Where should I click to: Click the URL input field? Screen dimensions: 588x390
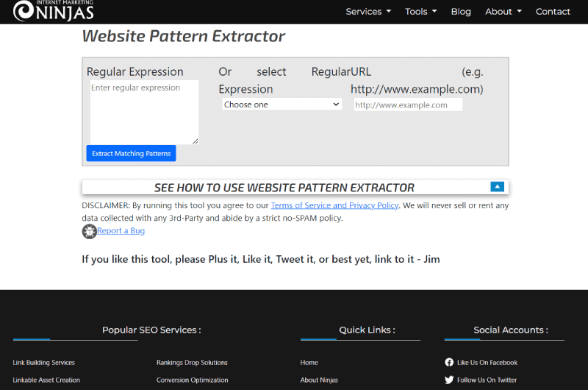(x=408, y=104)
